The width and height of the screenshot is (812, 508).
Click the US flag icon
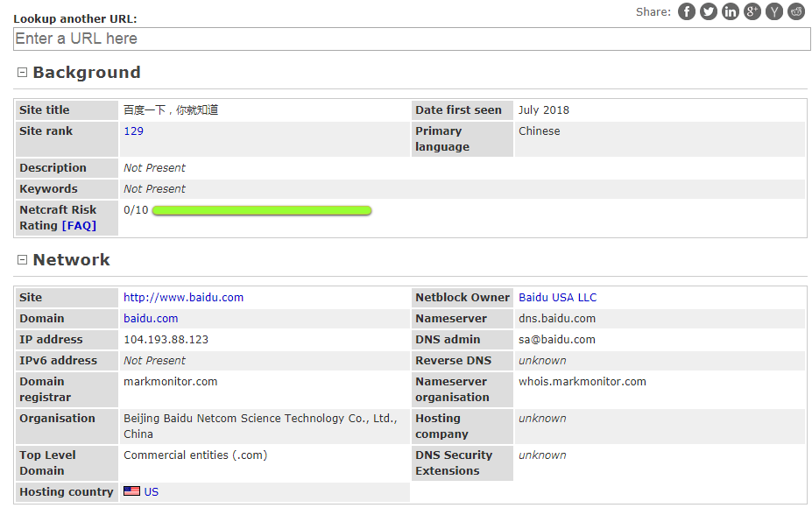[x=131, y=491]
